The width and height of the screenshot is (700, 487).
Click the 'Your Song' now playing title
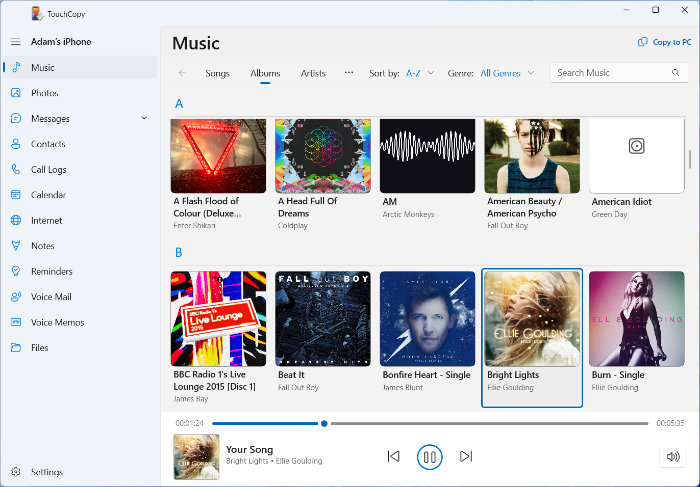(249, 450)
